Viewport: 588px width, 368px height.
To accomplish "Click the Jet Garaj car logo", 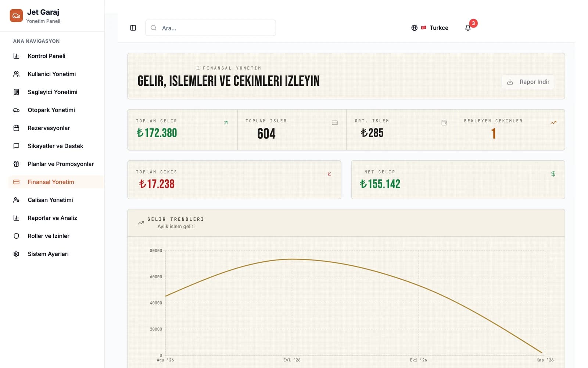I will [16, 16].
